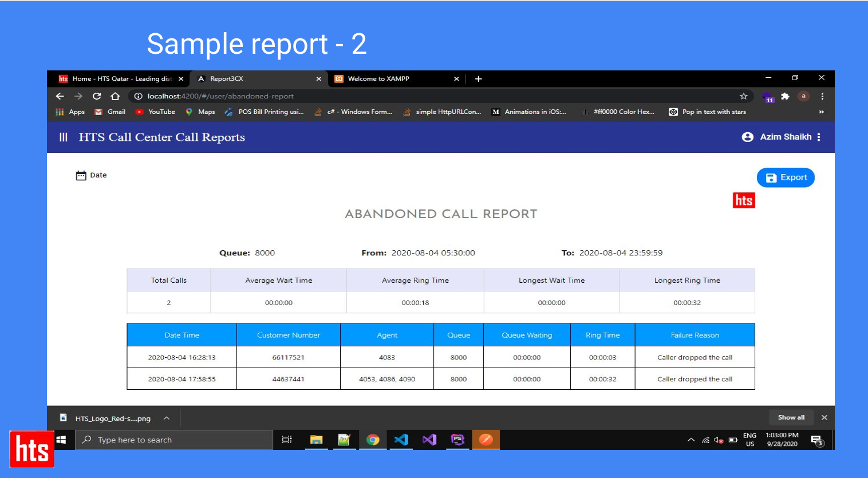Click the localhost address bar
Image resolution: width=868 pixels, height=478 pixels.
[x=401, y=96]
